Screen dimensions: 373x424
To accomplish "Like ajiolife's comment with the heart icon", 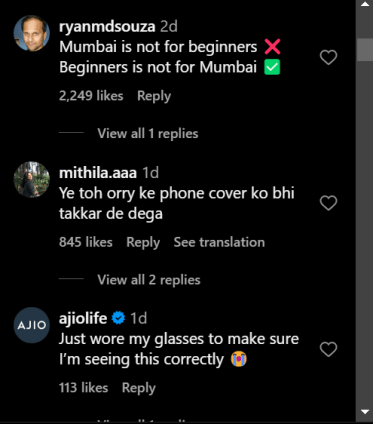I will (328, 349).
